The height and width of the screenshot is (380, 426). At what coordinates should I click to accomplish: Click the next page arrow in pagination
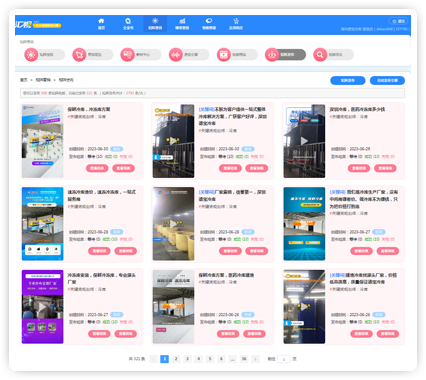tap(255, 359)
